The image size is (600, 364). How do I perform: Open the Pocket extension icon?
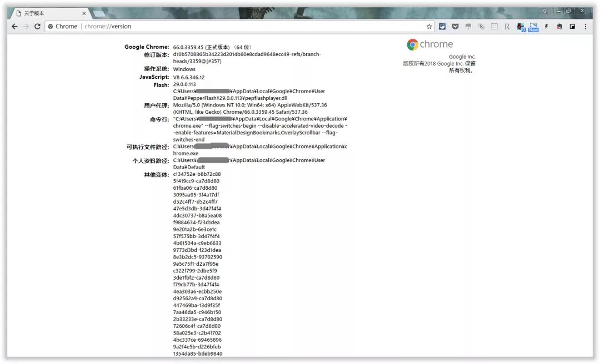tap(455, 27)
